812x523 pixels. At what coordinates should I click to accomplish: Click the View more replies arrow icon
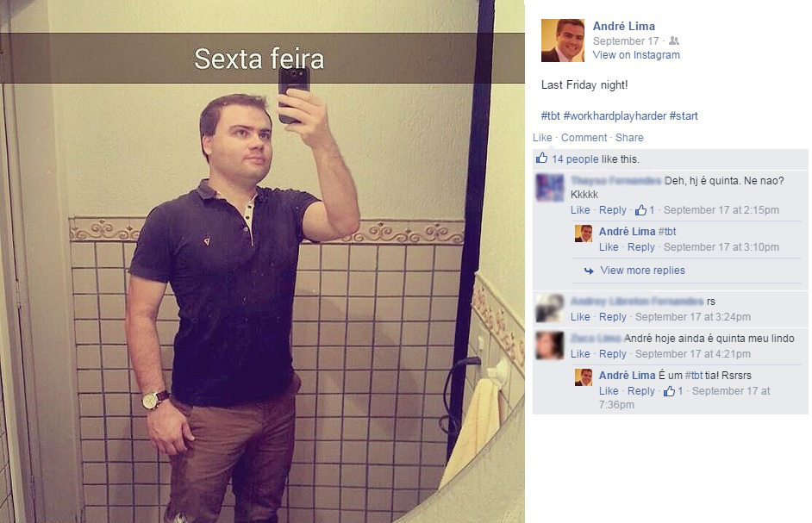[x=589, y=271]
